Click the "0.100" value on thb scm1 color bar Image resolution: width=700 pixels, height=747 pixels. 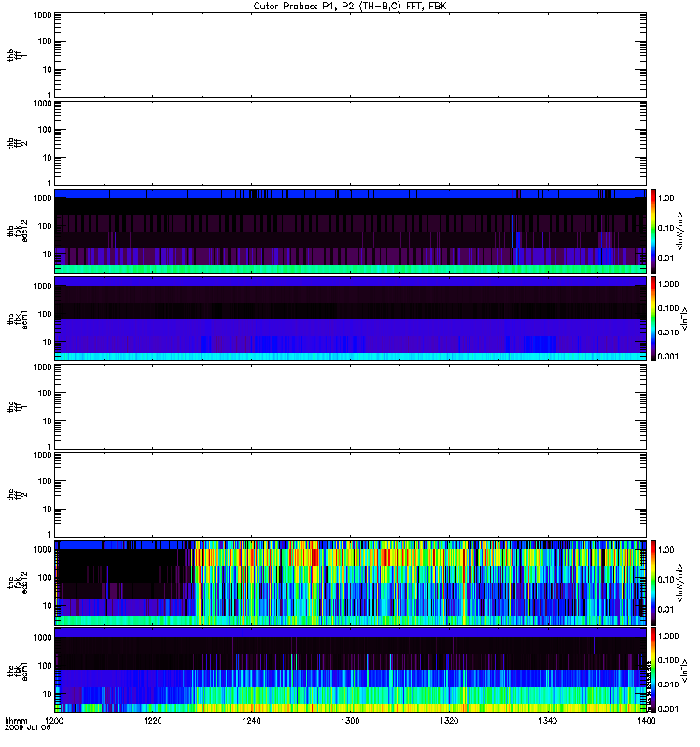point(668,308)
